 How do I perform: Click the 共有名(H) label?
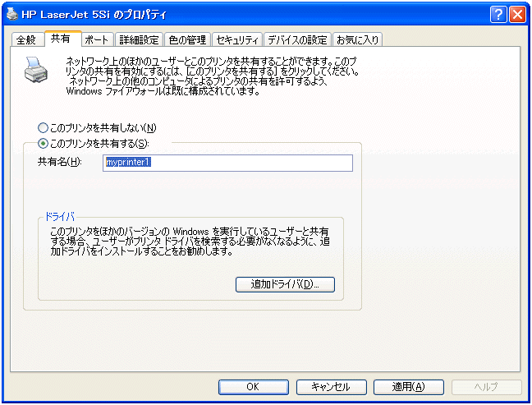click(x=60, y=162)
